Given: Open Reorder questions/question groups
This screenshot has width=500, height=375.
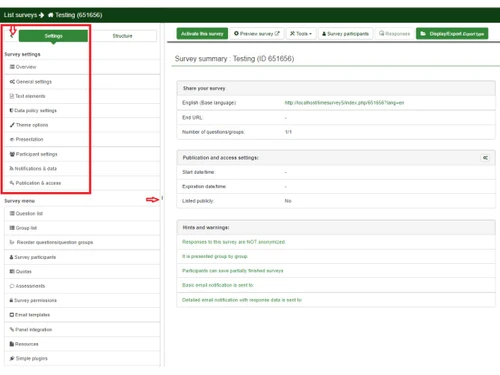Looking at the screenshot, I should 82,242.
